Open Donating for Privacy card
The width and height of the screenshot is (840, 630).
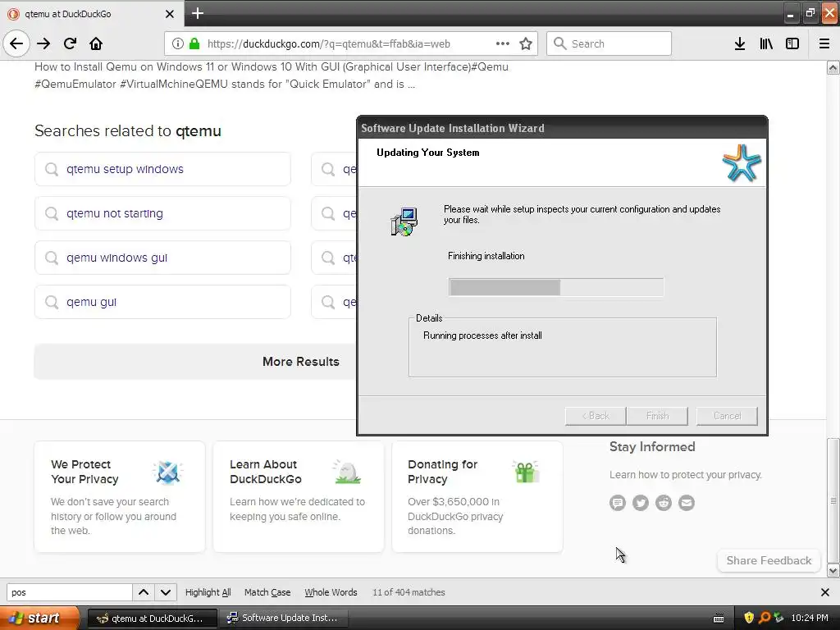coord(477,496)
